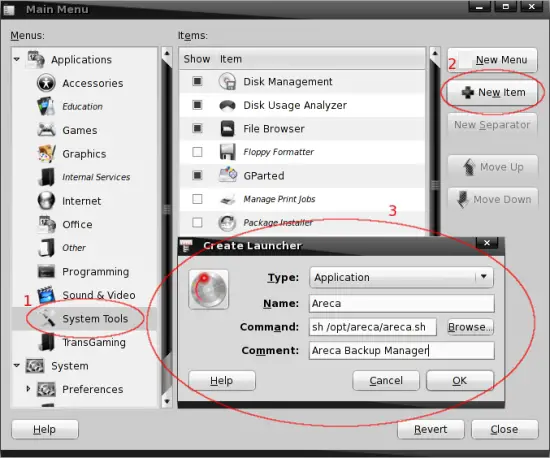Enable Show for Package Installer

click(x=197, y=222)
